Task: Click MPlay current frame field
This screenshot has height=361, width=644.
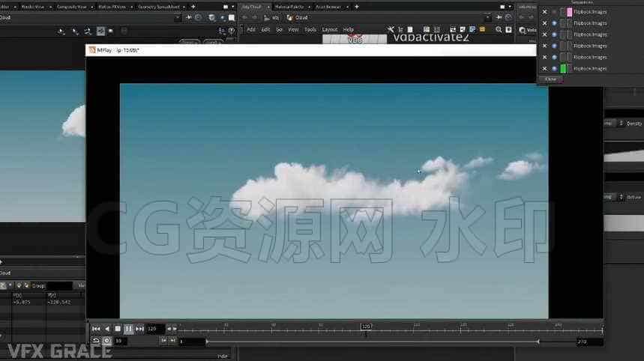Action: (x=155, y=329)
